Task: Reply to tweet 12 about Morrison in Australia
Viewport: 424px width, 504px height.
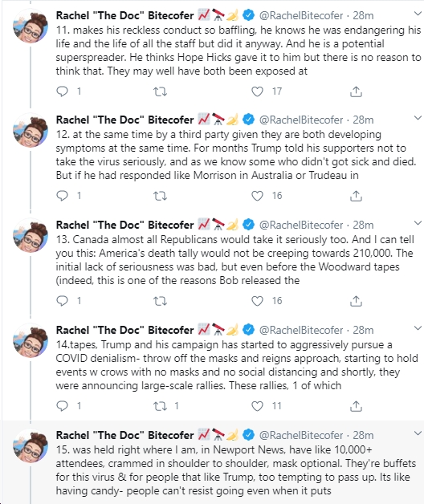Action: pos(62,196)
